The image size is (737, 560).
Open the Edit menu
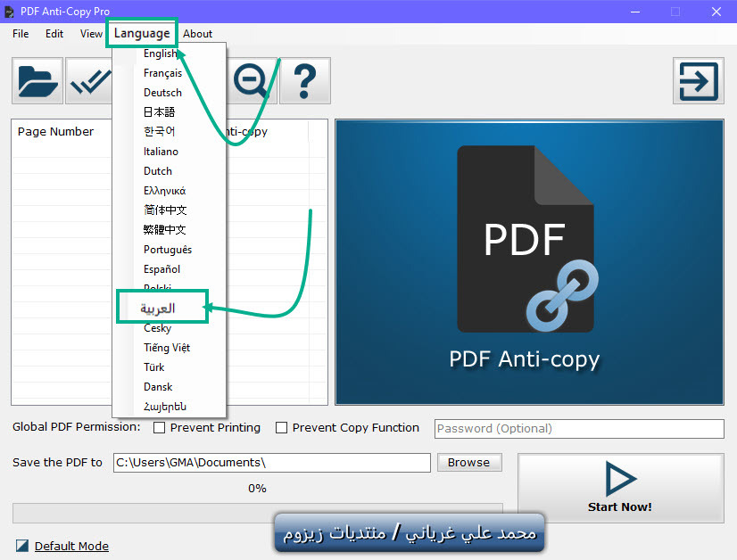[54, 34]
